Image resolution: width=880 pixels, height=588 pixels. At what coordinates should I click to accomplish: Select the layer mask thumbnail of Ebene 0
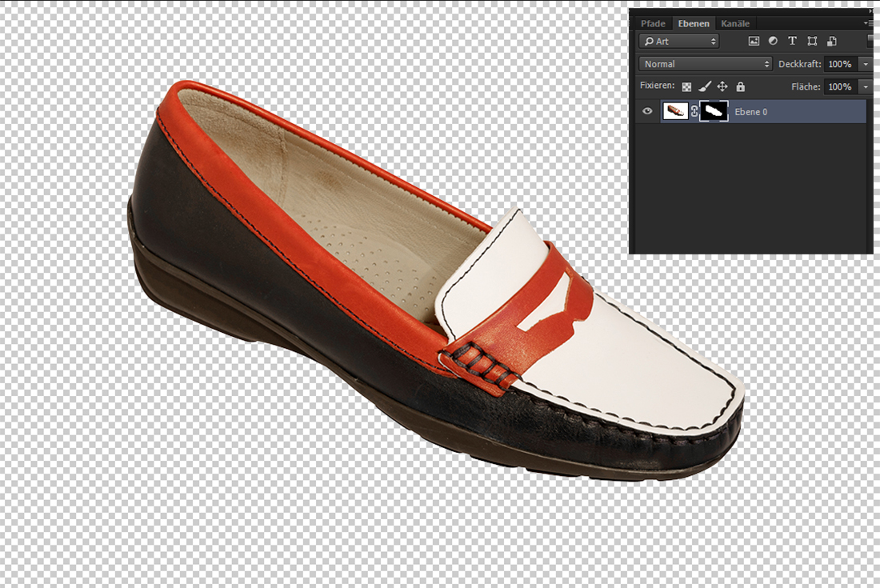pyautogui.click(x=714, y=111)
